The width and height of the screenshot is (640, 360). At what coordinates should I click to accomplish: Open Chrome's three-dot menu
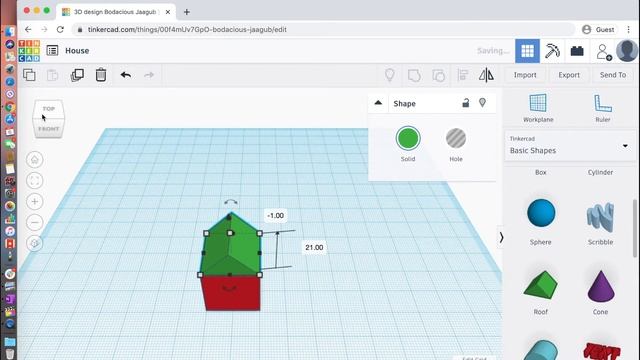pyautogui.click(x=629, y=29)
